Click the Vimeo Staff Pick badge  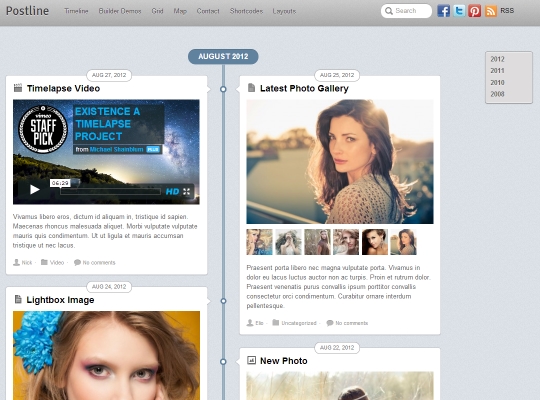[43, 129]
